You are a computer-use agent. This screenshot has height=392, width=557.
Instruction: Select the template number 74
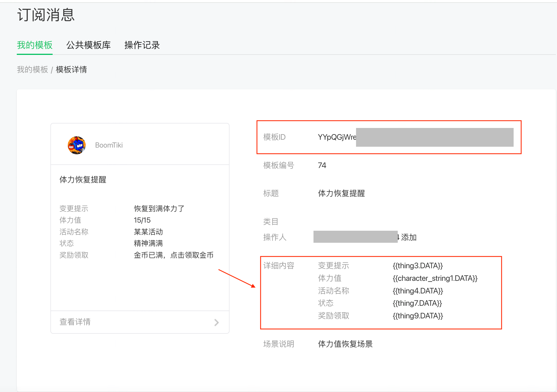pos(322,165)
